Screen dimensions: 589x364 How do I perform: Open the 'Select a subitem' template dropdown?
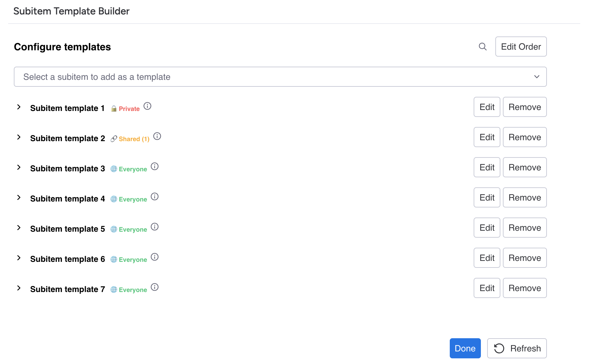click(280, 77)
